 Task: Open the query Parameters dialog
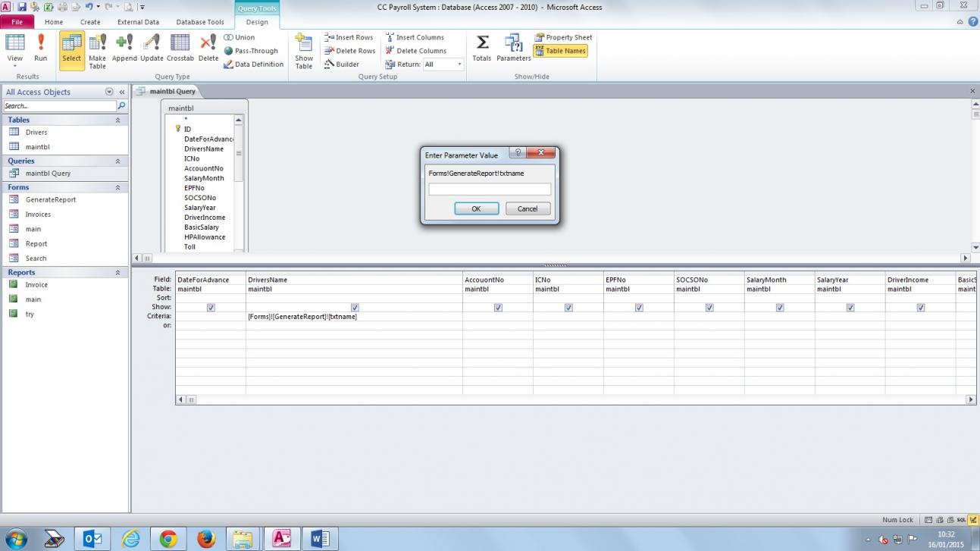514,48
